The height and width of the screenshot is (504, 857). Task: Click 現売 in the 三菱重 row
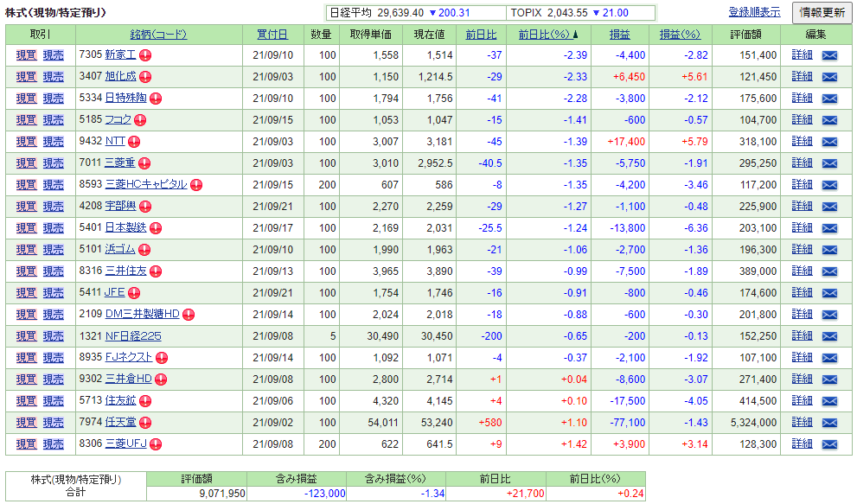pyautogui.click(x=54, y=163)
